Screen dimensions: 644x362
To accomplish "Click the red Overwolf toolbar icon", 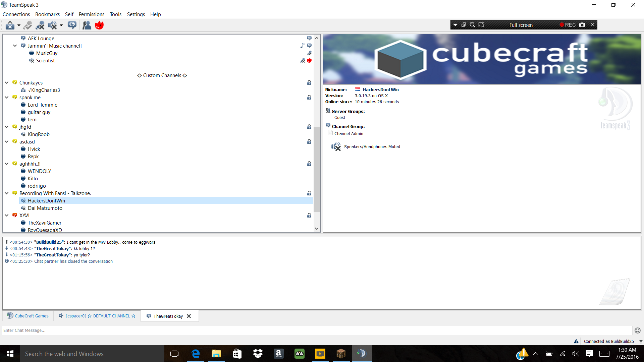I will (99, 25).
